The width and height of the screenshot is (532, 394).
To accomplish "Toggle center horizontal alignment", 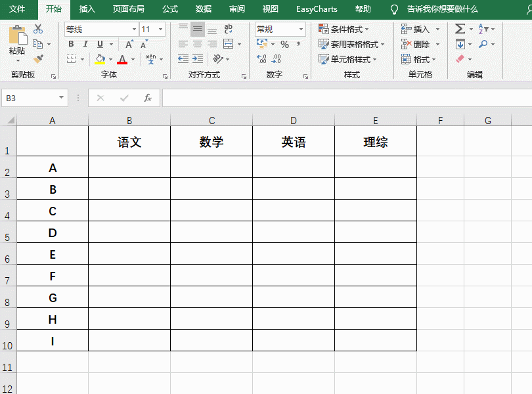I will tap(198, 44).
